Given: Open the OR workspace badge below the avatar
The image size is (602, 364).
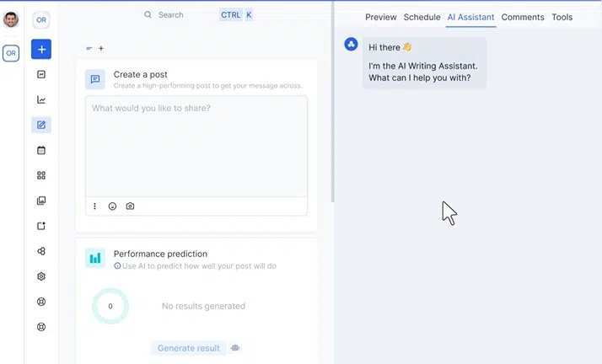Looking at the screenshot, I should 11,53.
